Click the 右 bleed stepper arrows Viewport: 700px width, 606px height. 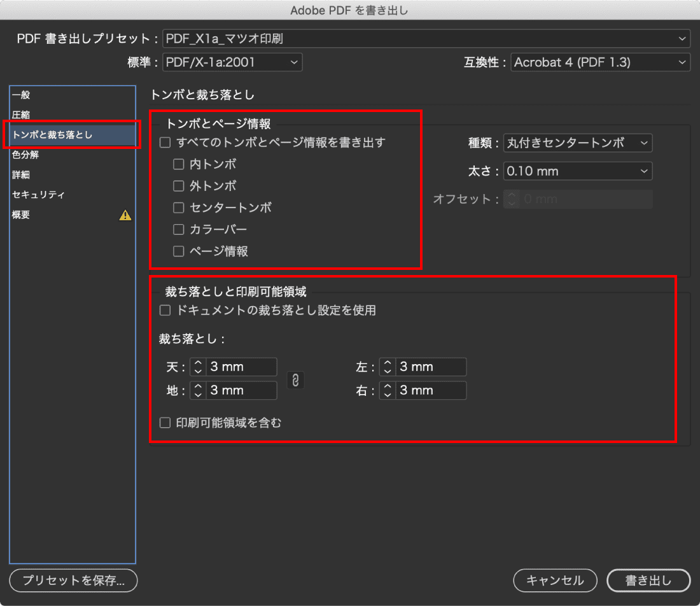point(388,390)
